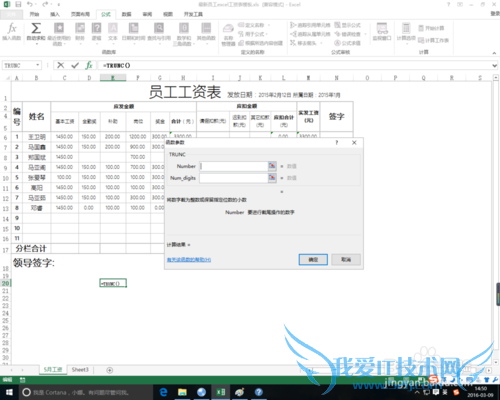Open the Text functions icon
Screen dimensions: 500x400
tap(113, 28)
